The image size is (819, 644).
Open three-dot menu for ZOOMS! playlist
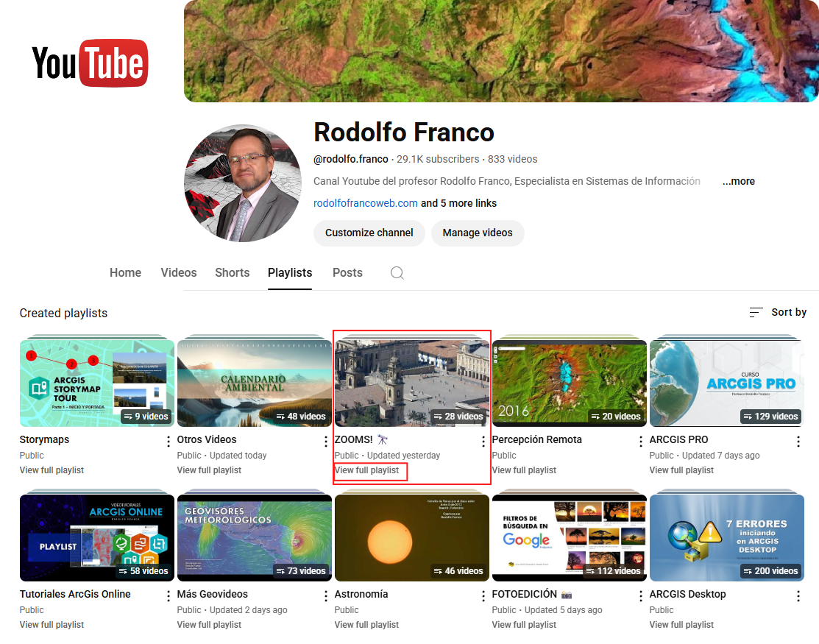[483, 442]
